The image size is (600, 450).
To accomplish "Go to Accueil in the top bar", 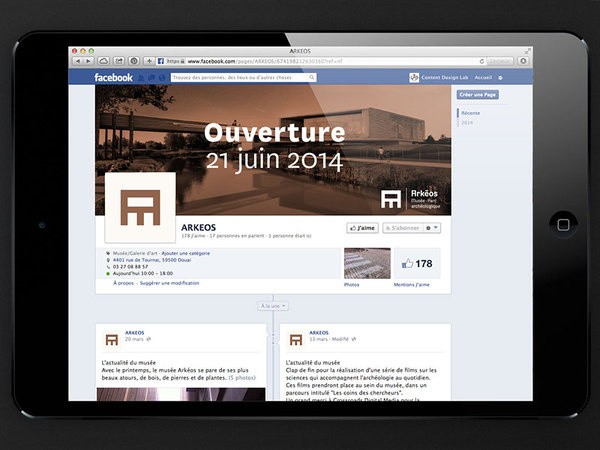I will (x=483, y=78).
